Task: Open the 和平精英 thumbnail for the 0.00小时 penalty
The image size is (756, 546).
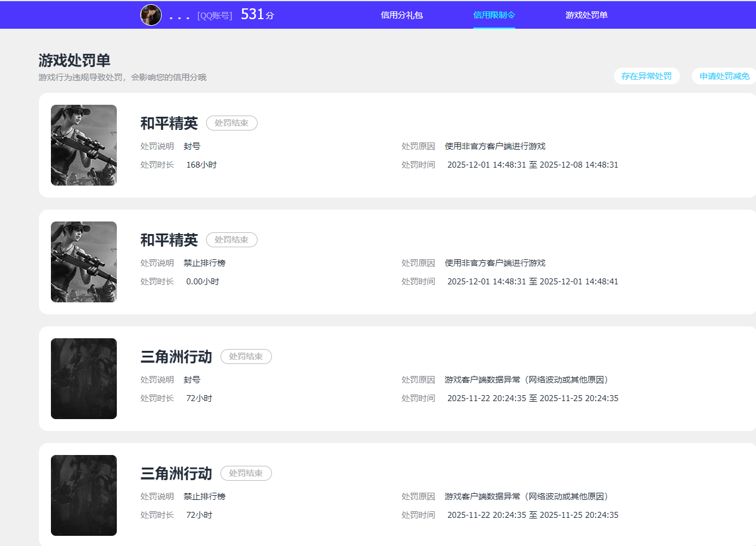Action: point(84,262)
